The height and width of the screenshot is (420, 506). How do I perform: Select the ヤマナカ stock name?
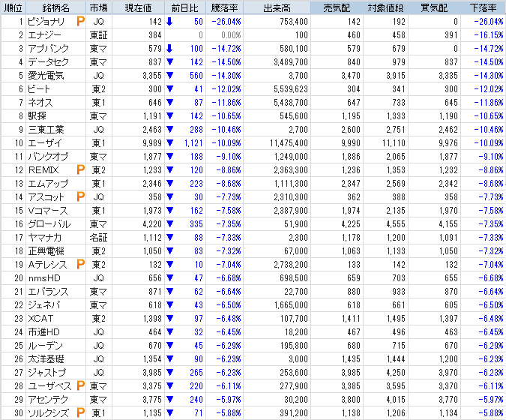point(44,237)
